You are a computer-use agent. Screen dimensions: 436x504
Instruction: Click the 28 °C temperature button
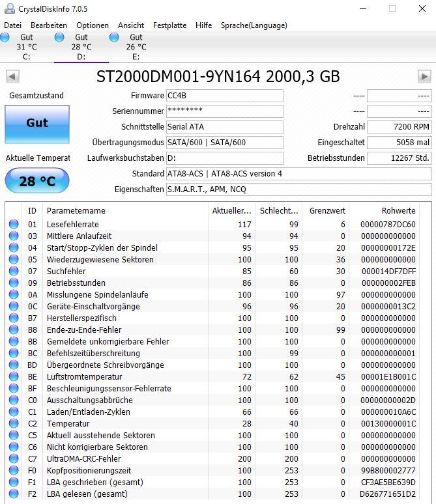tap(37, 180)
